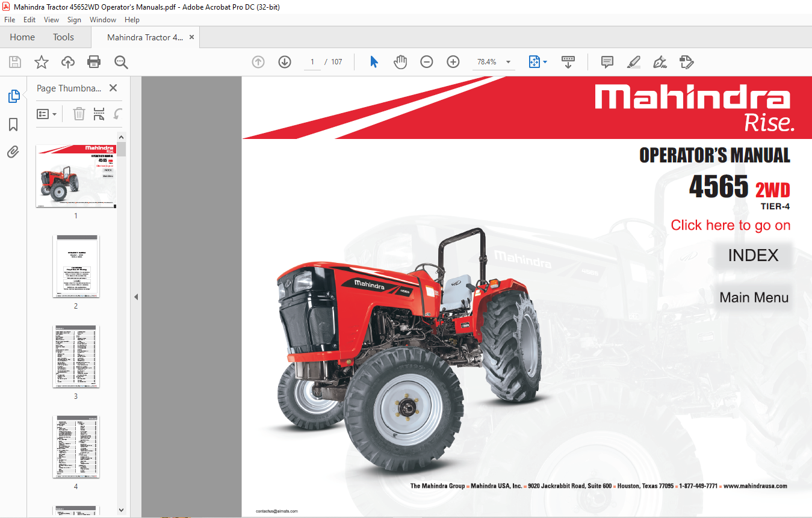Select page 2 thumbnail
The height and width of the screenshot is (518, 812).
click(x=76, y=267)
